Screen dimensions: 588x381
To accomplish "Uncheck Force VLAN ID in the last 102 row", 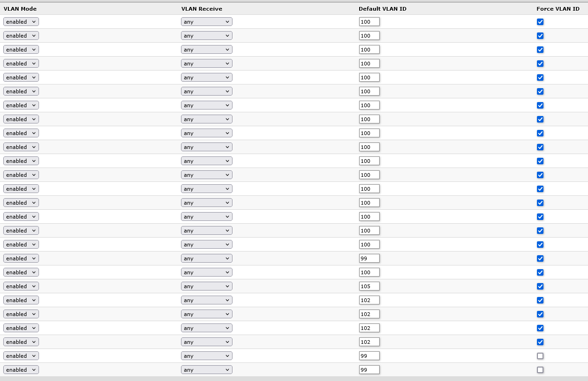I will tap(540, 342).
